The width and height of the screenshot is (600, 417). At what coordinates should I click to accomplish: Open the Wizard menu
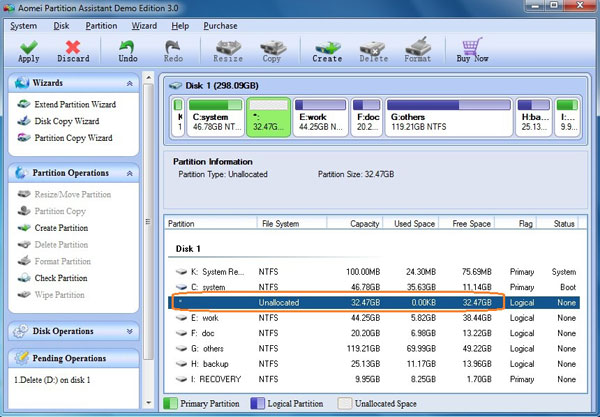144,25
